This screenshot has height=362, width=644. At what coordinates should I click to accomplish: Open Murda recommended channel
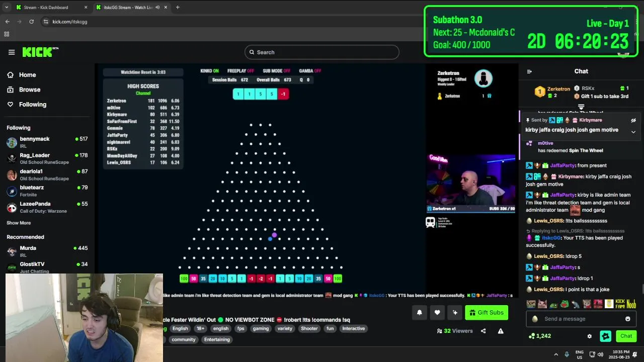click(x=47, y=251)
